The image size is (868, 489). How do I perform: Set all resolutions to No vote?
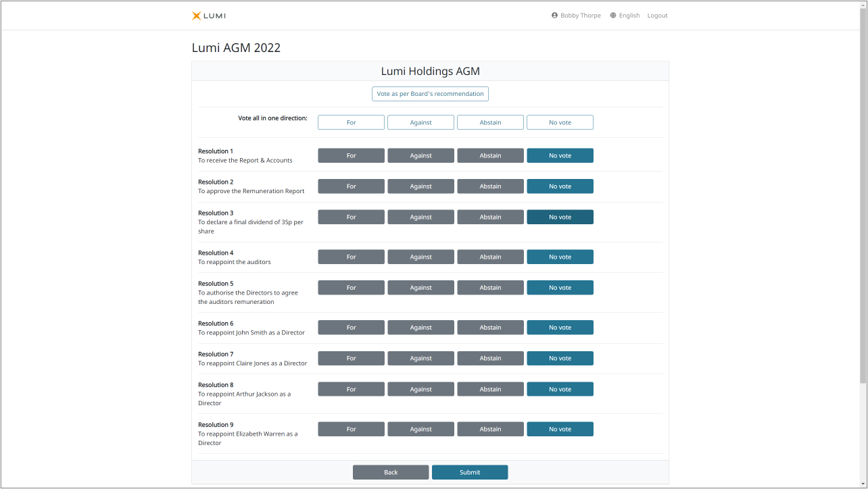pos(560,122)
